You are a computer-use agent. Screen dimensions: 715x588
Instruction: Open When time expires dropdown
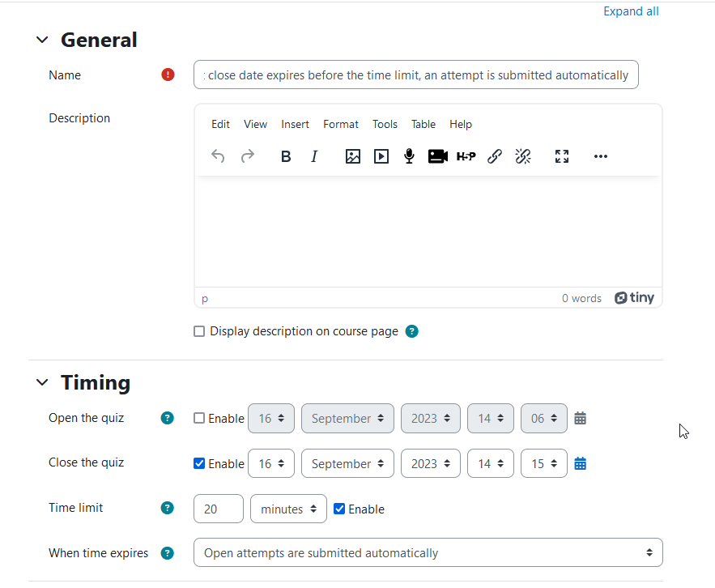428,552
